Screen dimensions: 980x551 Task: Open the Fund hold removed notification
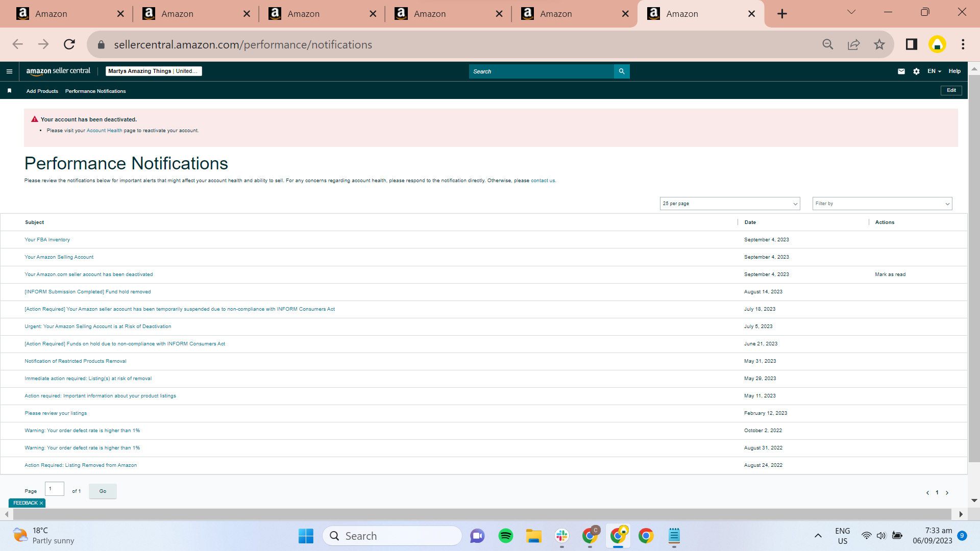pyautogui.click(x=88, y=292)
